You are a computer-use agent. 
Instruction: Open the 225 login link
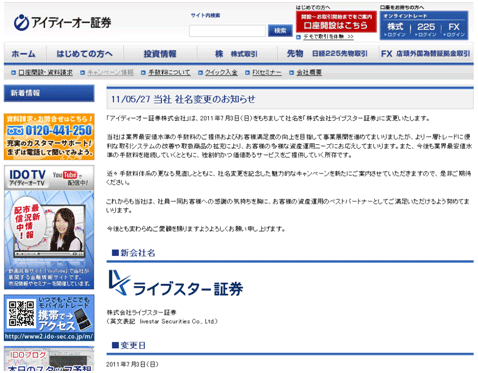pyautogui.click(x=426, y=29)
